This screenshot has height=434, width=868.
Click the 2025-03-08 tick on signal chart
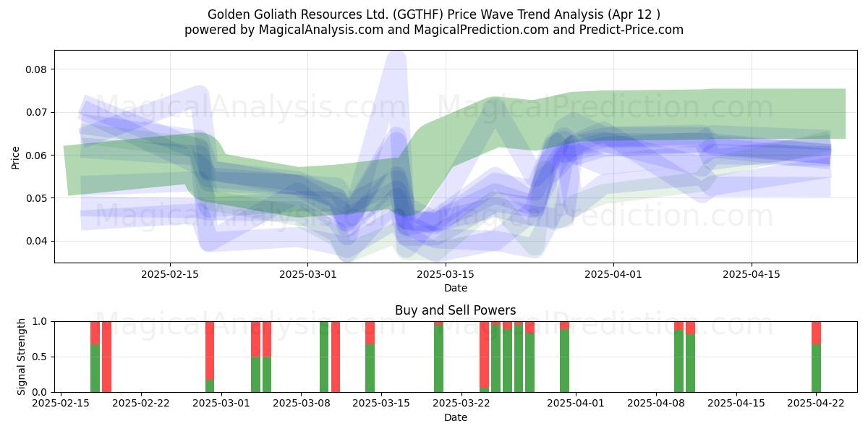point(302,404)
